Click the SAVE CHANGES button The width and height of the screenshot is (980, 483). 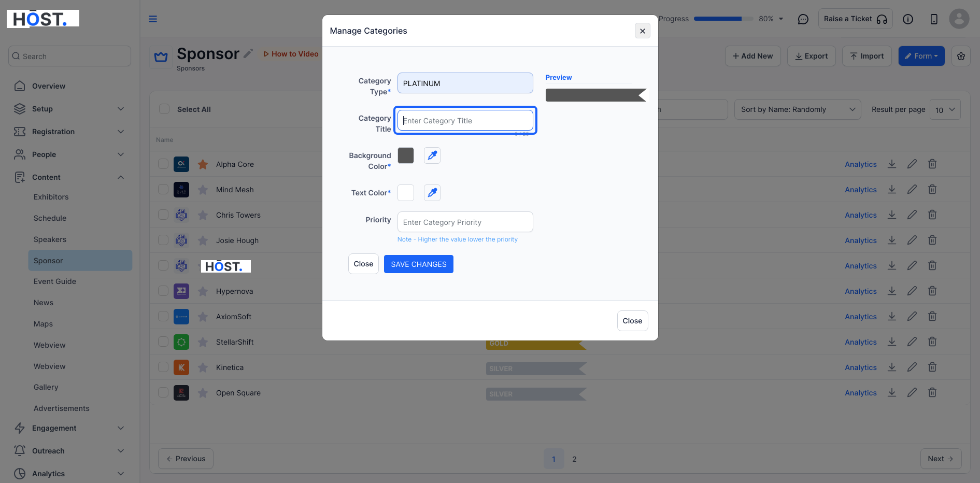tap(419, 264)
